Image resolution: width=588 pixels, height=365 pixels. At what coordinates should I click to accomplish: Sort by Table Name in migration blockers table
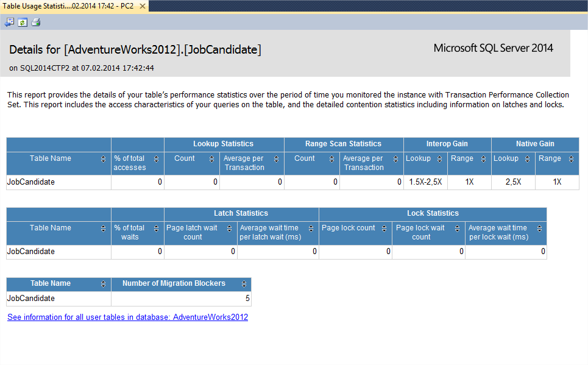click(103, 284)
